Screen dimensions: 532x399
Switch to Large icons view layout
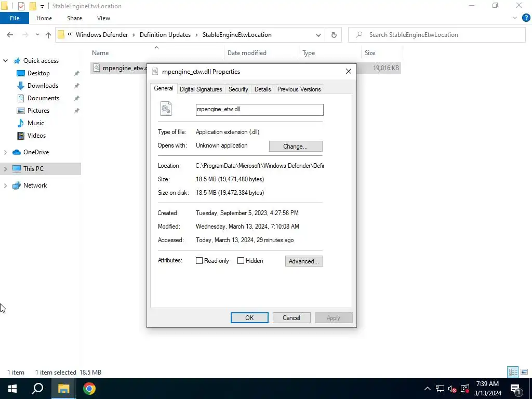524,372
